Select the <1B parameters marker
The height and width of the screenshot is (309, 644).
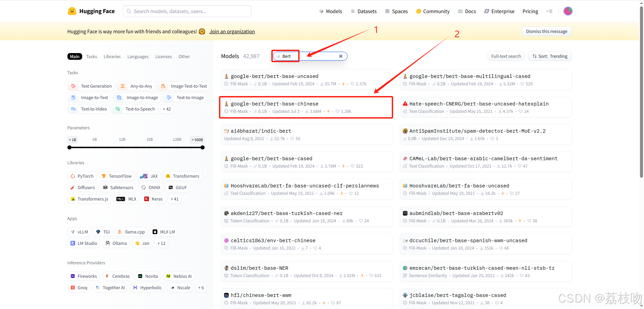click(72, 140)
